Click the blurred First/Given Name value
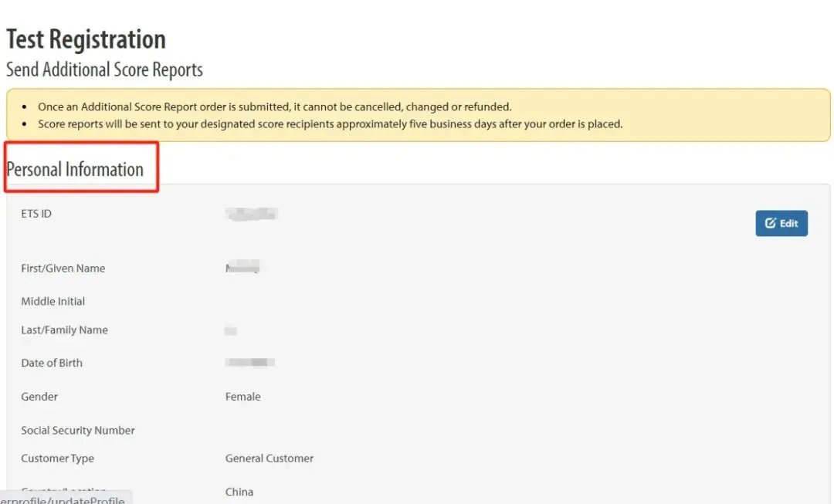The width and height of the screenshot is (834, 504). point(242,269)
